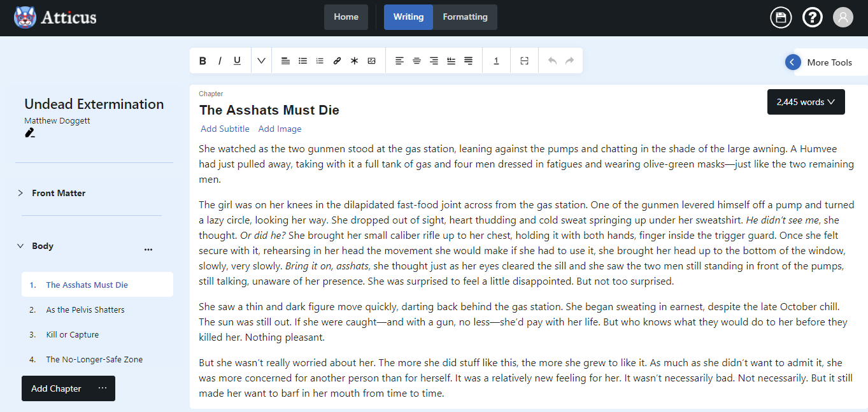Collapse the Body section
This screenshot has width=868, height=412.
[20, 246]
